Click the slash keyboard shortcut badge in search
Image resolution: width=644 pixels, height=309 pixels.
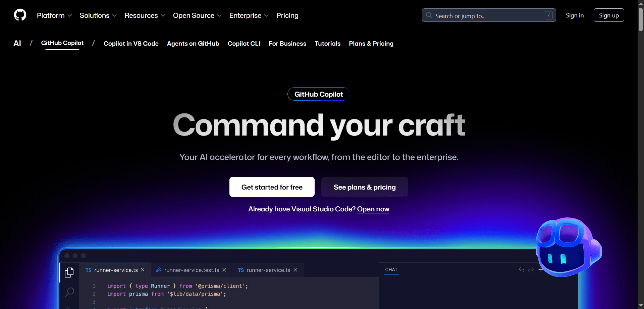pyautogui.click(x=549, y=15)
